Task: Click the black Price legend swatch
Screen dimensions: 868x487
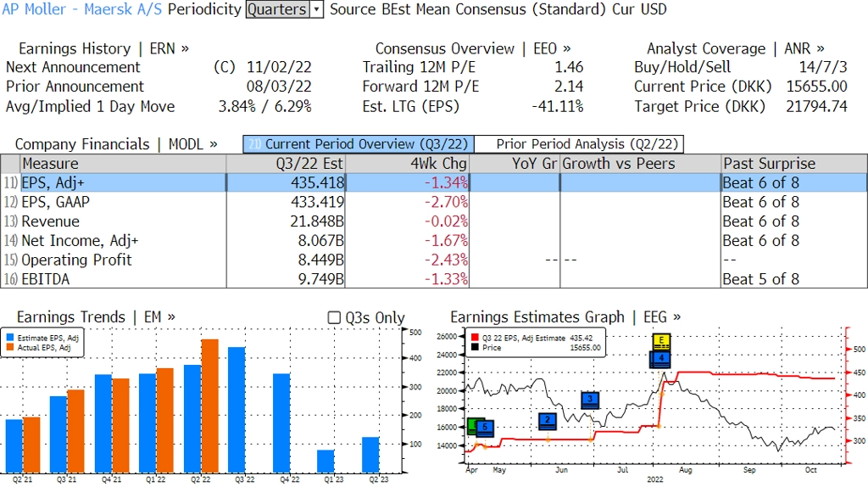Action: pyautogui.click(x=475, y=347)
